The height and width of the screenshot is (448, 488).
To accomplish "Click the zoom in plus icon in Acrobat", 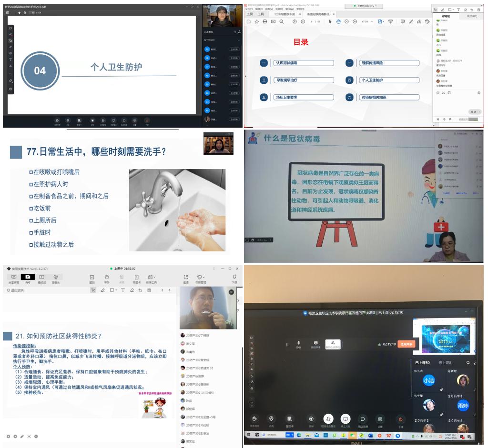I will [355, 21].
